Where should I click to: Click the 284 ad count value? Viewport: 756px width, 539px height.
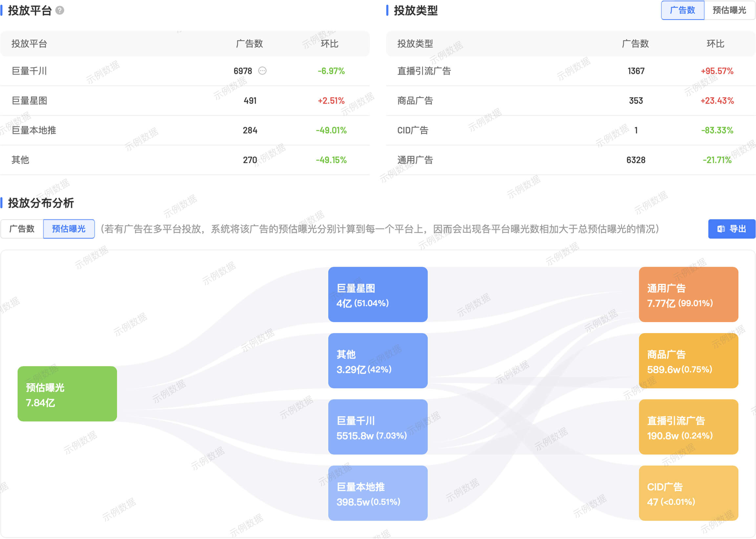[250, 130]
